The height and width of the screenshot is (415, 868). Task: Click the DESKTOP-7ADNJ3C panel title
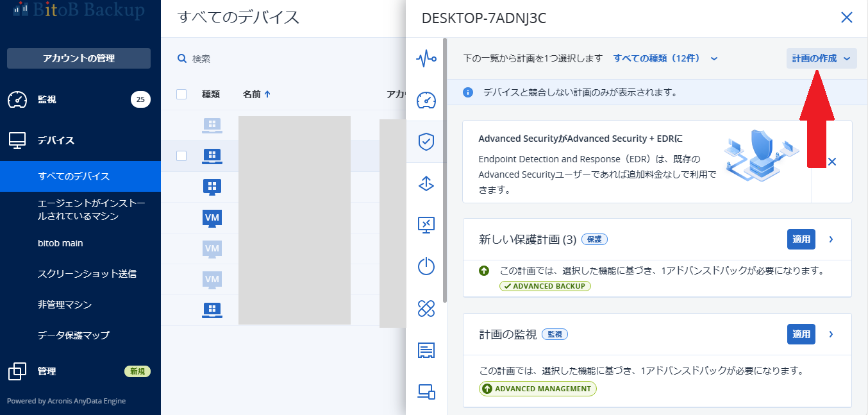[x=483, y=18]
